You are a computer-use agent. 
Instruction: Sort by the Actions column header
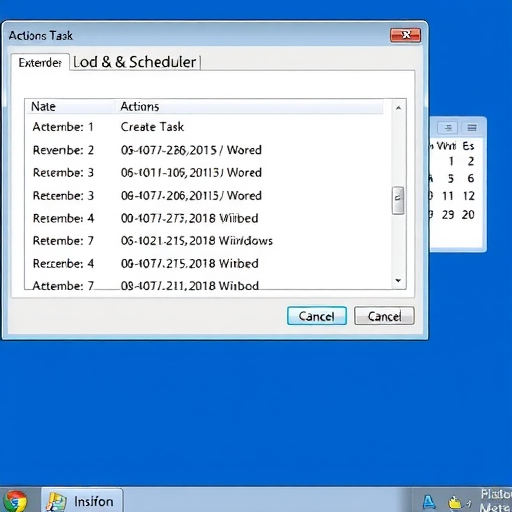click(249, 107)
